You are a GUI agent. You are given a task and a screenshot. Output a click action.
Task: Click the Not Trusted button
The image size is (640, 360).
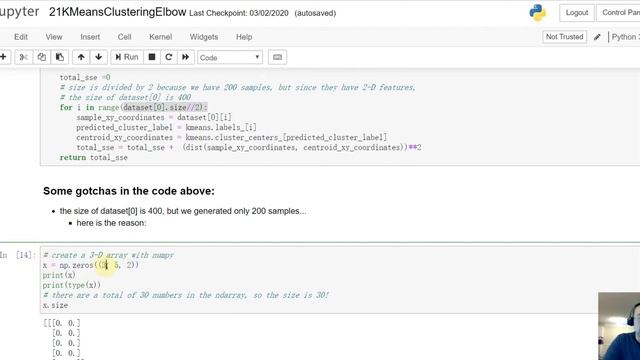point(564,37)
